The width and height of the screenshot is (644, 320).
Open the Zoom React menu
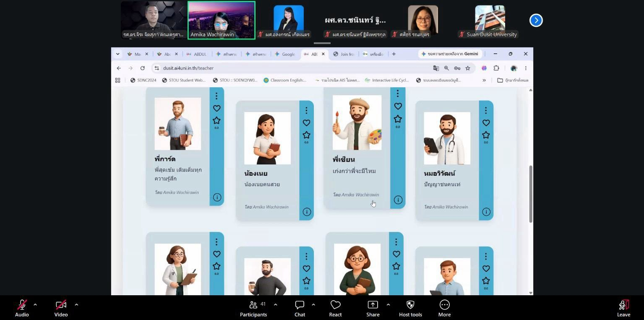pos(335,308)
